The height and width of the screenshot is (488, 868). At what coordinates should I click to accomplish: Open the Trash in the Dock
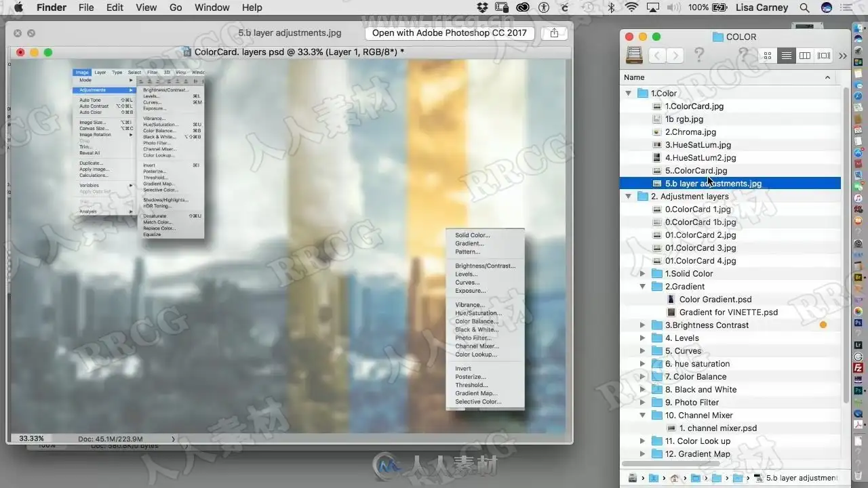click(858, 474)
